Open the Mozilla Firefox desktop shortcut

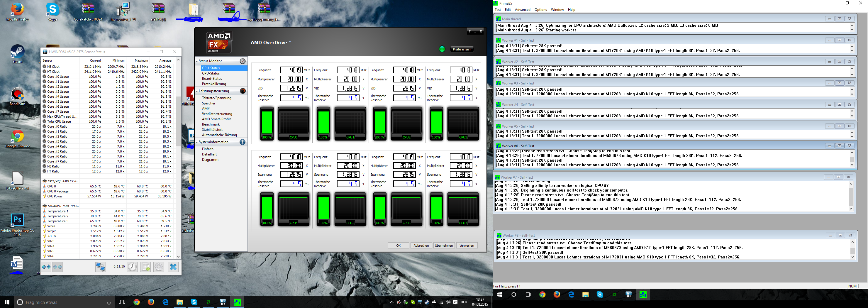(18, 12)
